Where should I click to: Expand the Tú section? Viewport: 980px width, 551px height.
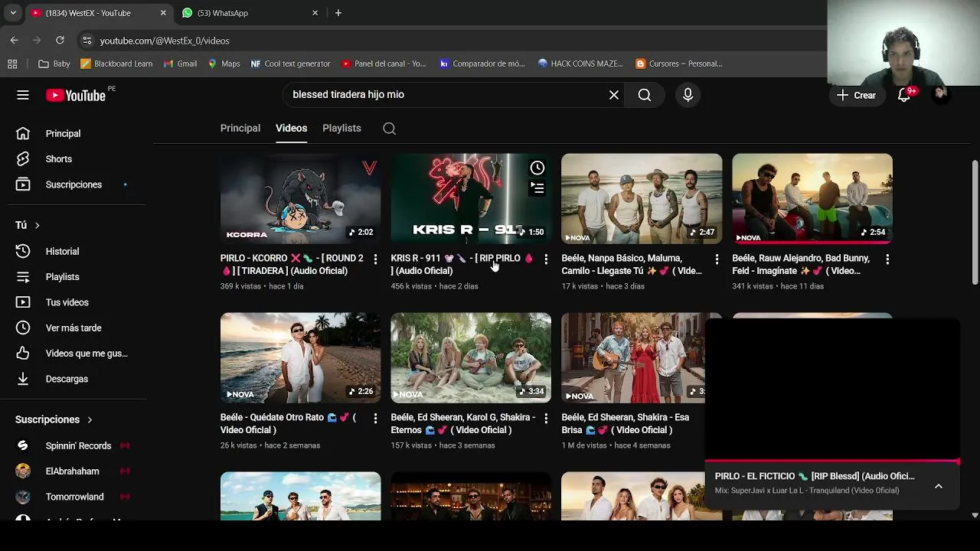click(x=28, y=225)
